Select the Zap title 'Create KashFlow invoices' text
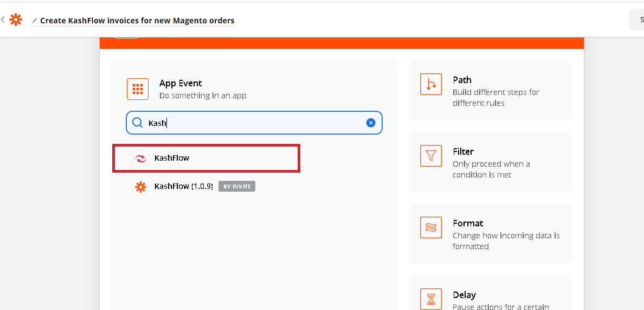The height and width of the screenshot is (310, 644). tap(137, 21)
